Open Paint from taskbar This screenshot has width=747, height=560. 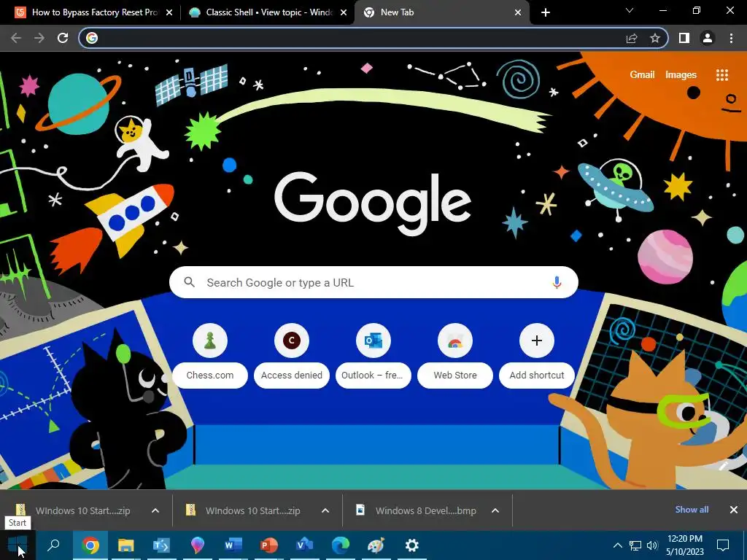[x=376, y=545]
